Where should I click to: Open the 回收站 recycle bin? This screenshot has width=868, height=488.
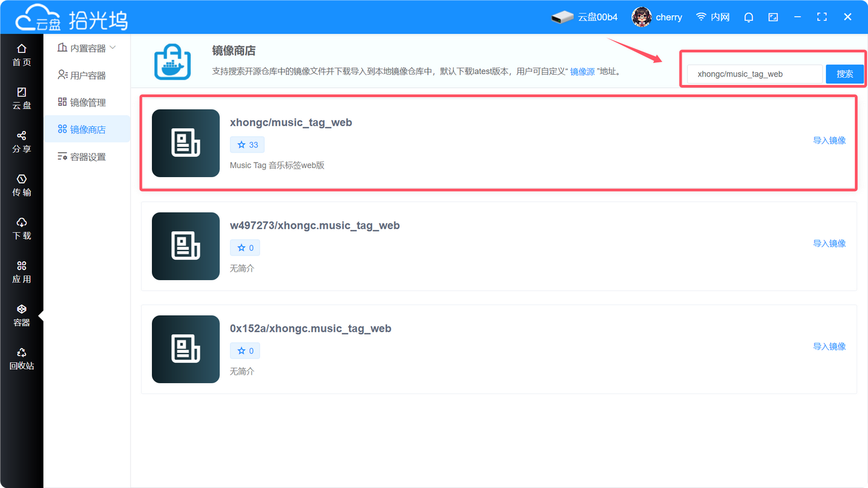(x=22, y=358)
